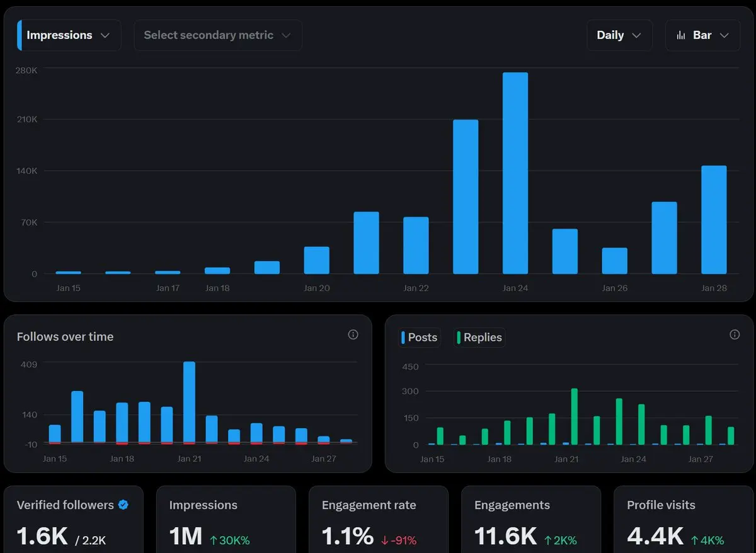
Task: Click the Jan 28 impressions bar
Action: (x=714, y=220)
